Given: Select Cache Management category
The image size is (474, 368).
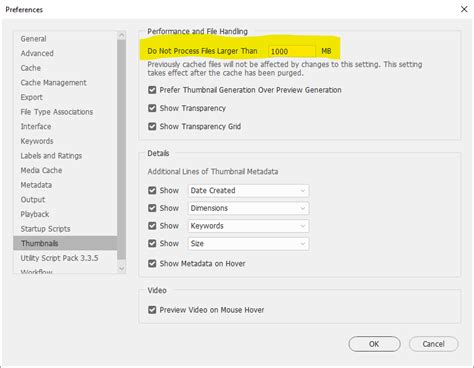Looking at the screenshot, I should point(54,83).
